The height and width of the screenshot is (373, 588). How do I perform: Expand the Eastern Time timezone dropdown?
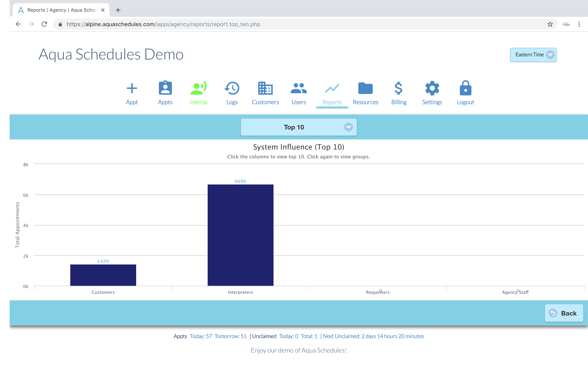pos(533,55)
